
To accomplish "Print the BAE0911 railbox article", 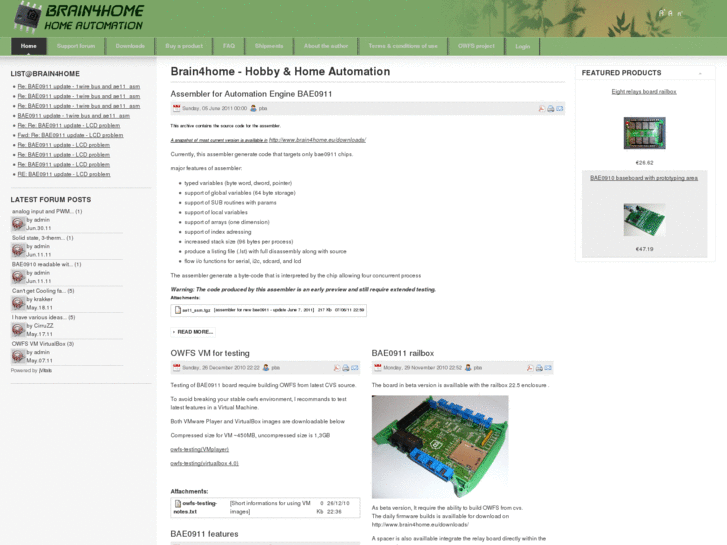I will (x=539, y=368).
